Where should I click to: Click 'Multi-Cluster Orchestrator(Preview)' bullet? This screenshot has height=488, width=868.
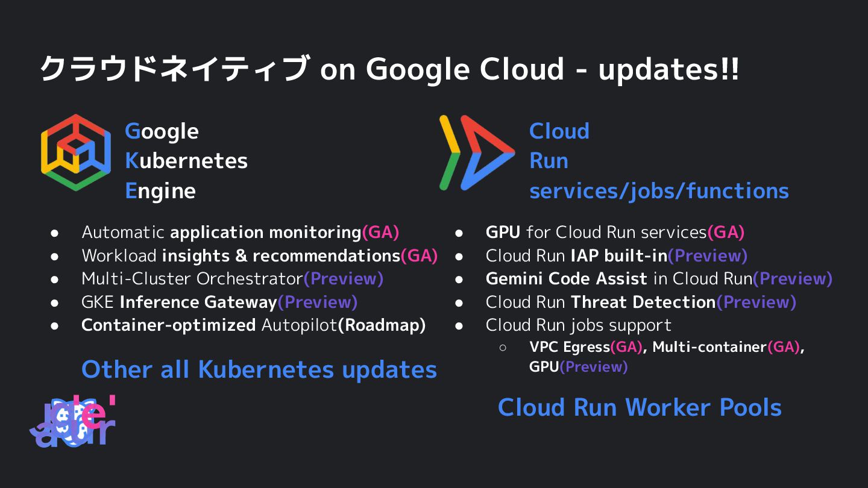[233, 279]
